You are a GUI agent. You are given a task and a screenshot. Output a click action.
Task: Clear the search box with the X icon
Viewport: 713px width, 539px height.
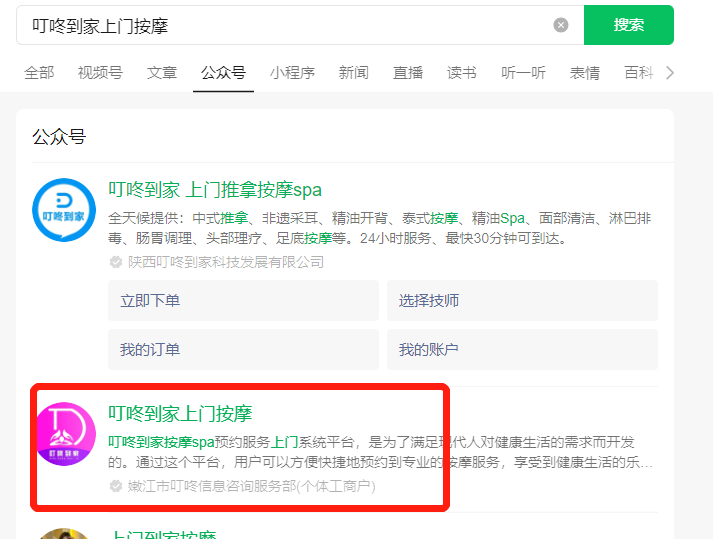click(x=561, y=25)
